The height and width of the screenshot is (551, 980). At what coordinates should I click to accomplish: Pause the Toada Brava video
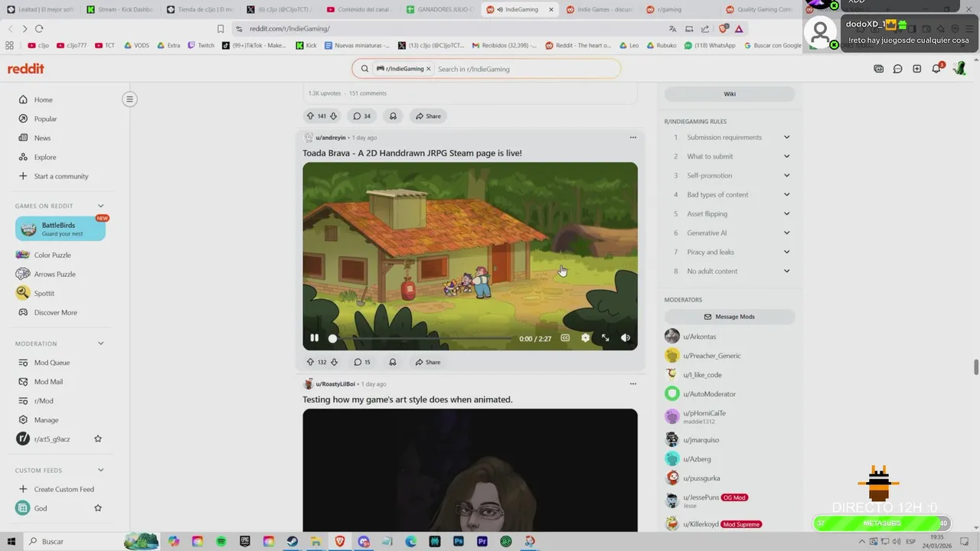pos(314,338)
